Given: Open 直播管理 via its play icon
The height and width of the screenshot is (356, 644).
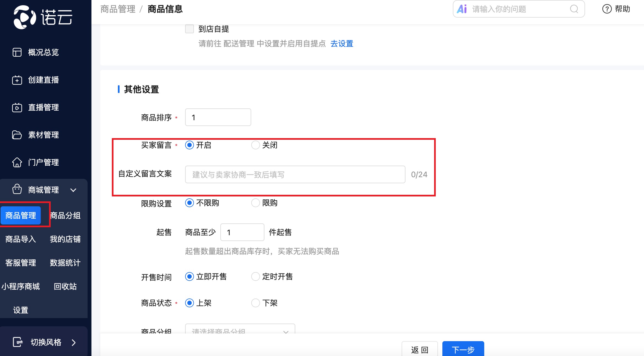Looking at the screenshot, I should coord(17,108).
